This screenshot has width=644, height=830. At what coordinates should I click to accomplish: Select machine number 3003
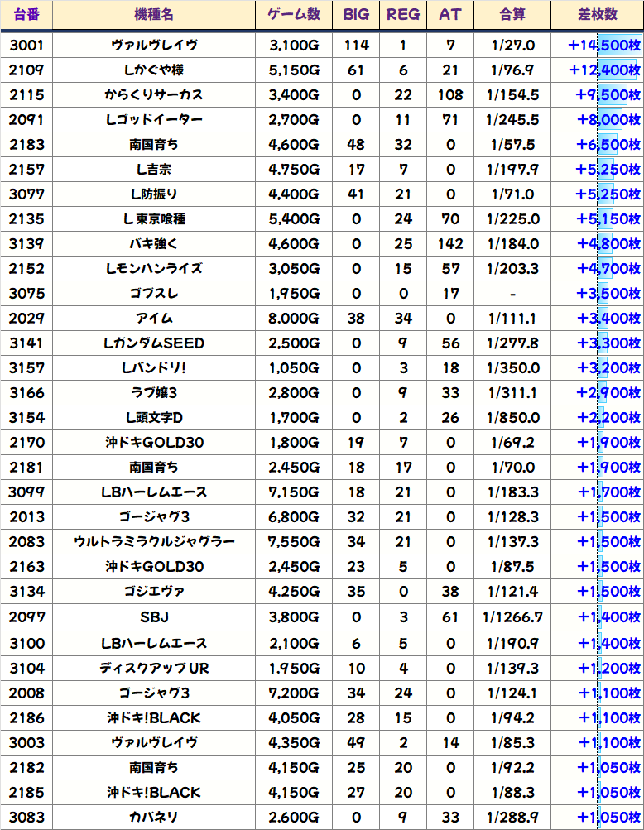[26, 744]
